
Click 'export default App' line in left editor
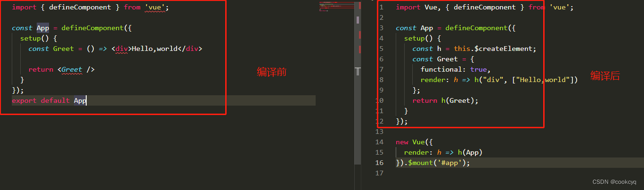click(x=49, y=100)
